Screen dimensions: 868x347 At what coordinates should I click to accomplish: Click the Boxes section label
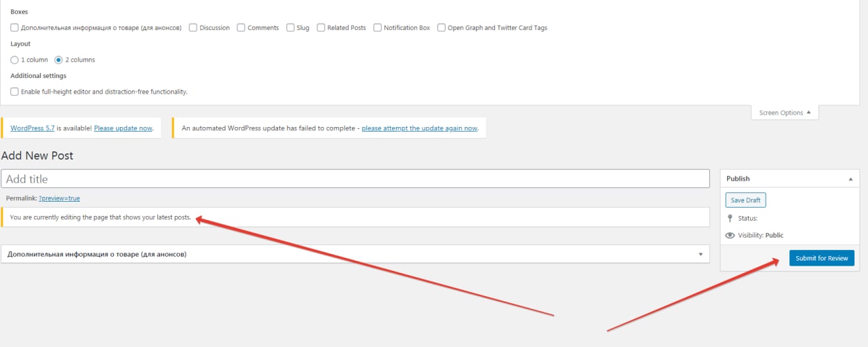tap(20, 12)
